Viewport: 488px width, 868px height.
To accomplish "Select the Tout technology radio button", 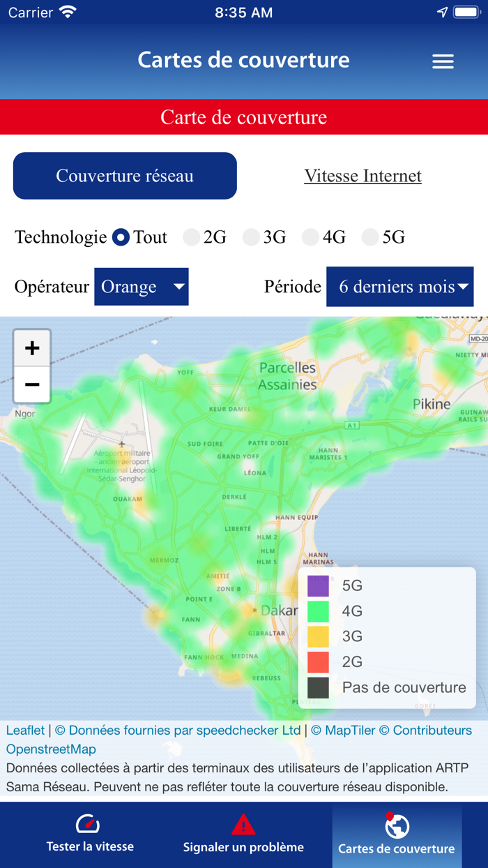I will click(x=121, y=237).
